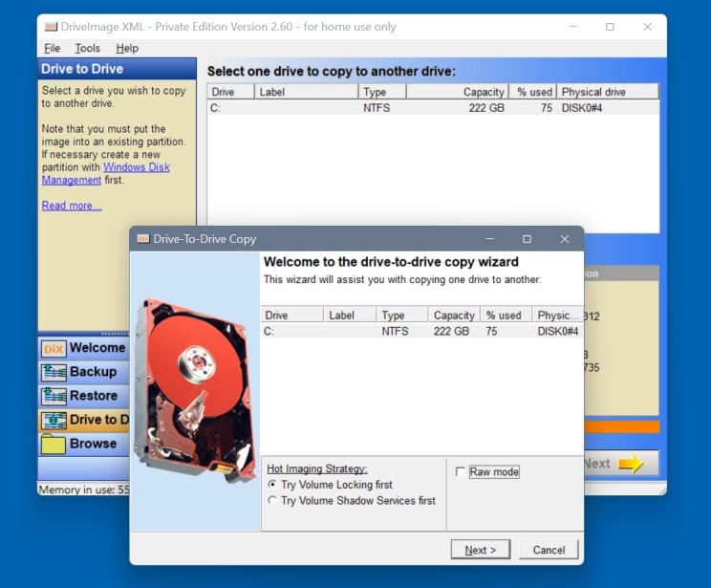
Task: Click the Capacity column header in wizard
Action: point(454,315)
